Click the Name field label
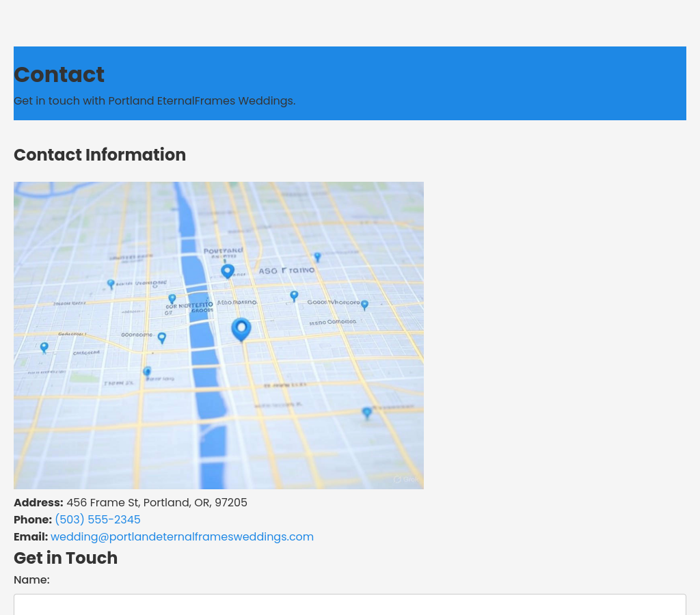Image resolution: width=700 pixels, height=615 pixels. click(31, 579)
